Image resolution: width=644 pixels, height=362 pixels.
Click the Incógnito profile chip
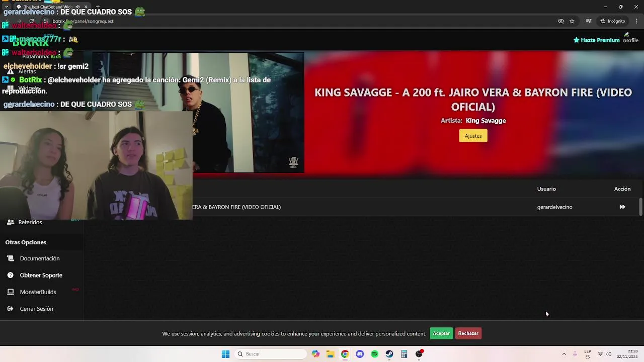612,21
